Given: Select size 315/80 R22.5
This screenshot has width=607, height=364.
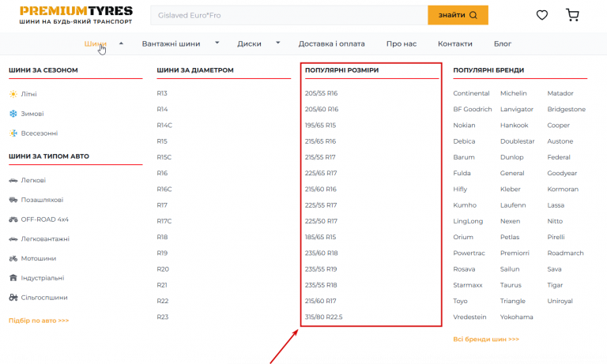Looking at the screenshot, I should pos(323,317).
